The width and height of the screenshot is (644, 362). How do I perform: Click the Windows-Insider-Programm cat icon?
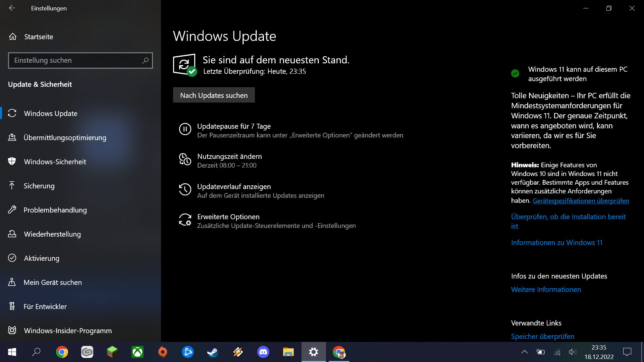tap(12, 330)
